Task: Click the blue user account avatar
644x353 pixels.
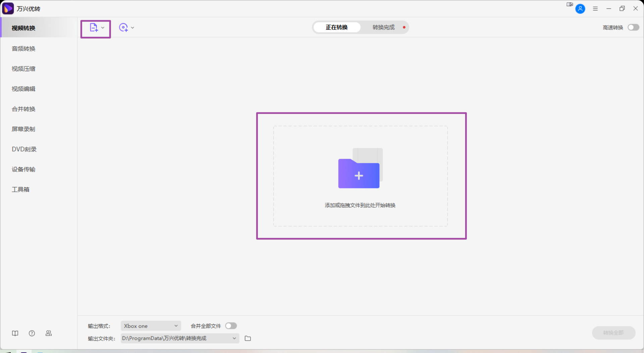Action: (580, 9)
